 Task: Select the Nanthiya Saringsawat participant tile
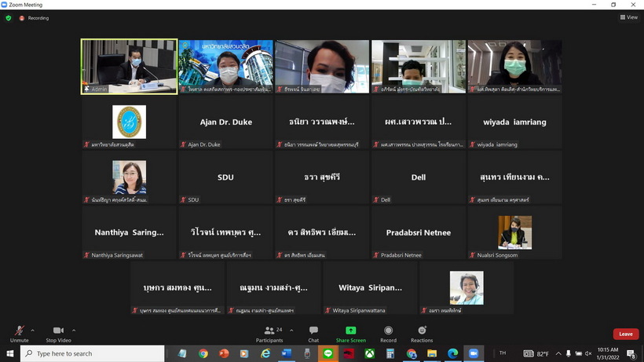130,232
